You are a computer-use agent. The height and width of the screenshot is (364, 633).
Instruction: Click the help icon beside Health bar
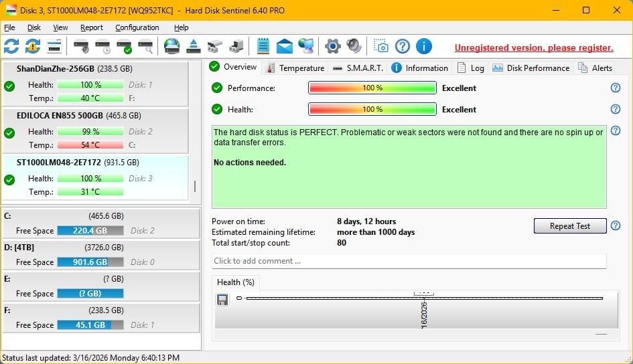pos(615,109)
